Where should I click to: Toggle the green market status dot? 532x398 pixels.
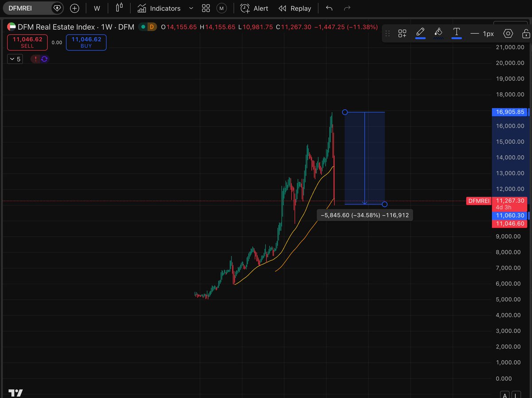[143, 27]
